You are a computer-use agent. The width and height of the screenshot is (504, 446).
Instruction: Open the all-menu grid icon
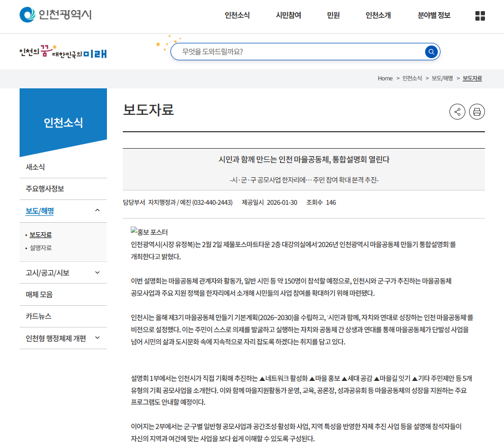coord(480,16)
